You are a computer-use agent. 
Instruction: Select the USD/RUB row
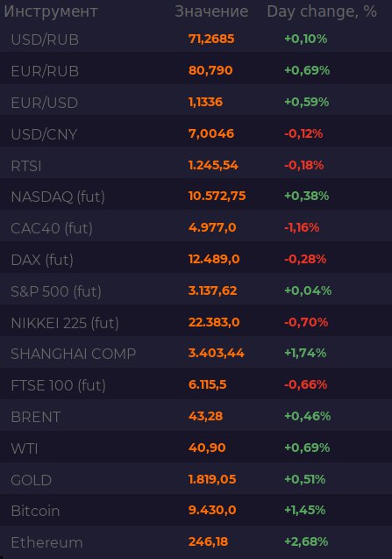tap(196, 39)
